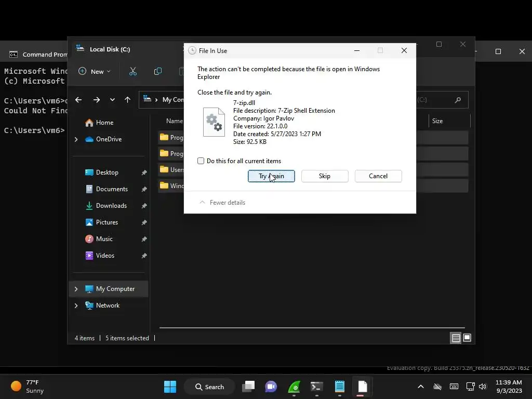Viewport: 532px width, 399px height.
Task: Expand the Network node
Action: point(76,305)
